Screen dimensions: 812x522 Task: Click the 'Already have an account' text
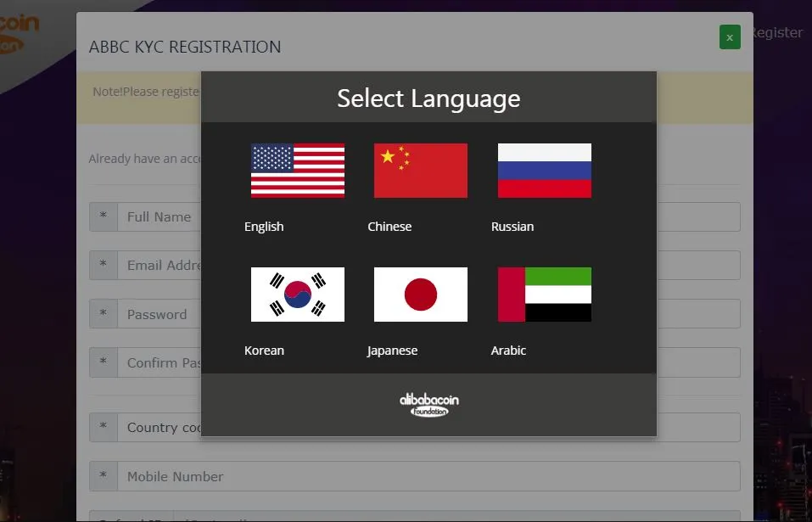point(145,159)
